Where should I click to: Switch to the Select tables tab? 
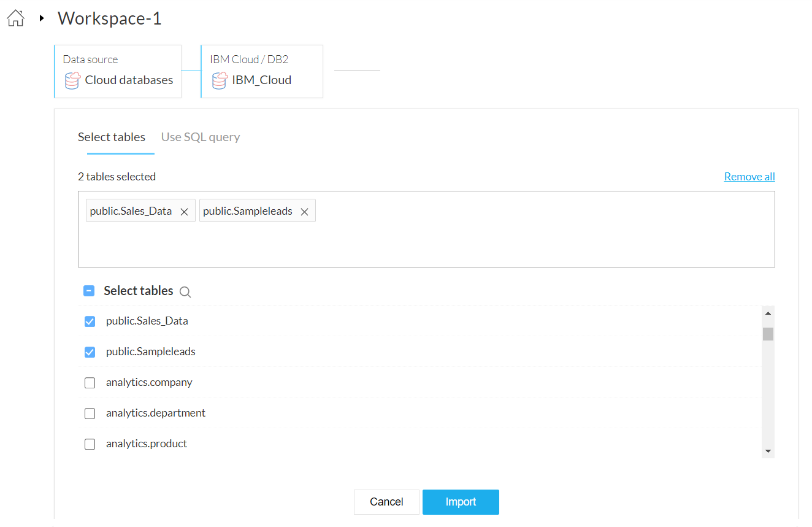point(112,137)
